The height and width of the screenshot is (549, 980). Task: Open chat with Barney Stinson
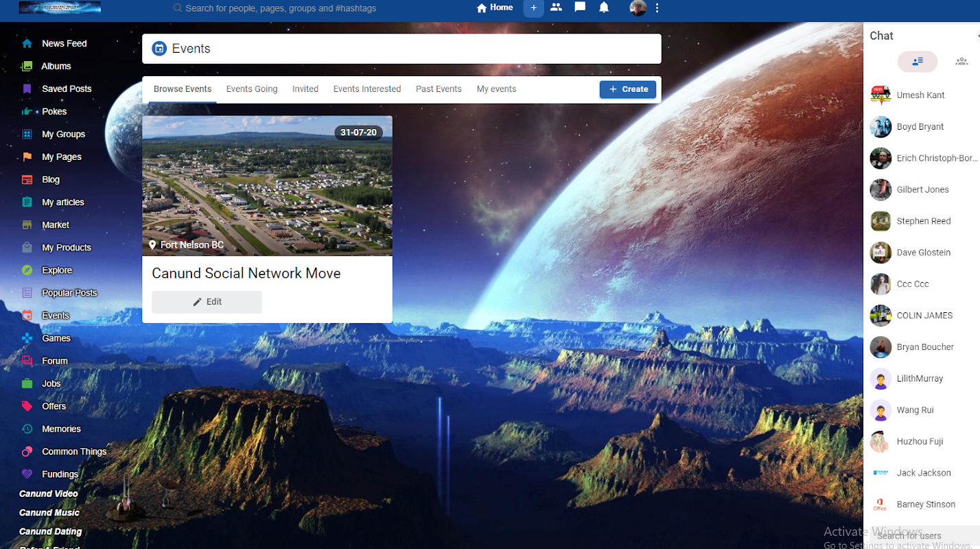(x=922, y=504)
